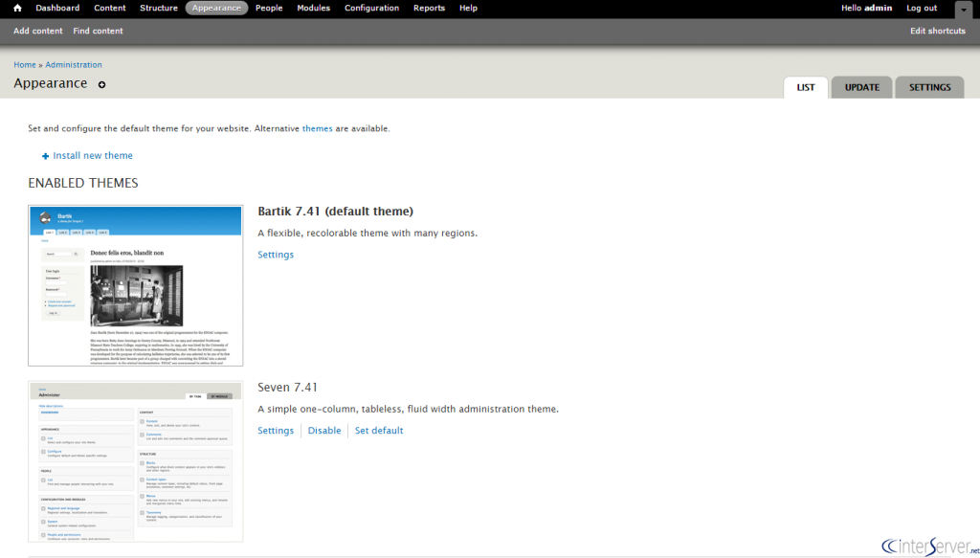Switch to the UPDATE tab
This screenshot has height=558, width=980.
pyautogui.click(x=862, y=87)
